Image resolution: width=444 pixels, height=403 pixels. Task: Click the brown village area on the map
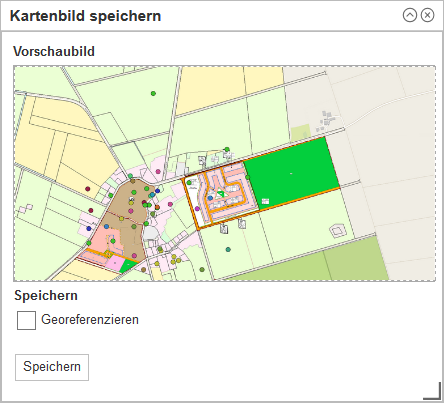tap(128, 213)
